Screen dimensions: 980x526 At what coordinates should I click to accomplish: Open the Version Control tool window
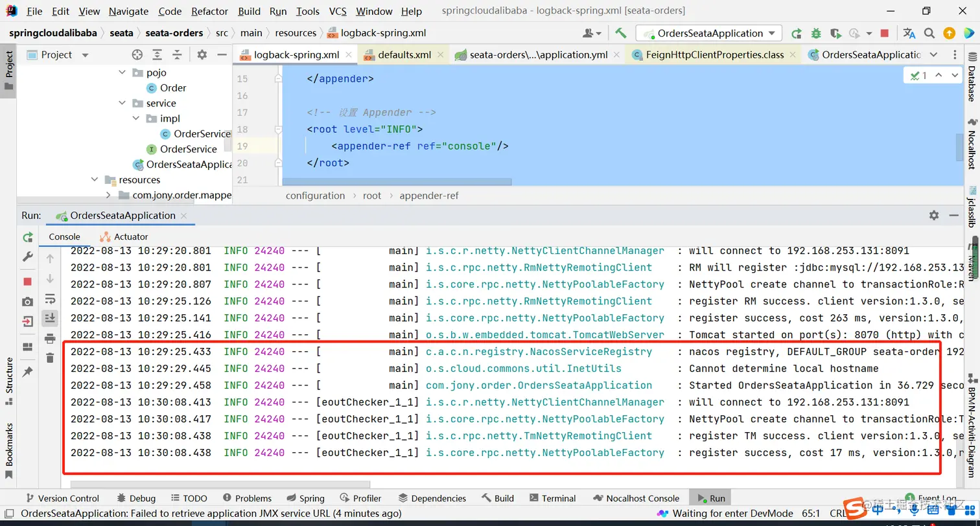62,498
